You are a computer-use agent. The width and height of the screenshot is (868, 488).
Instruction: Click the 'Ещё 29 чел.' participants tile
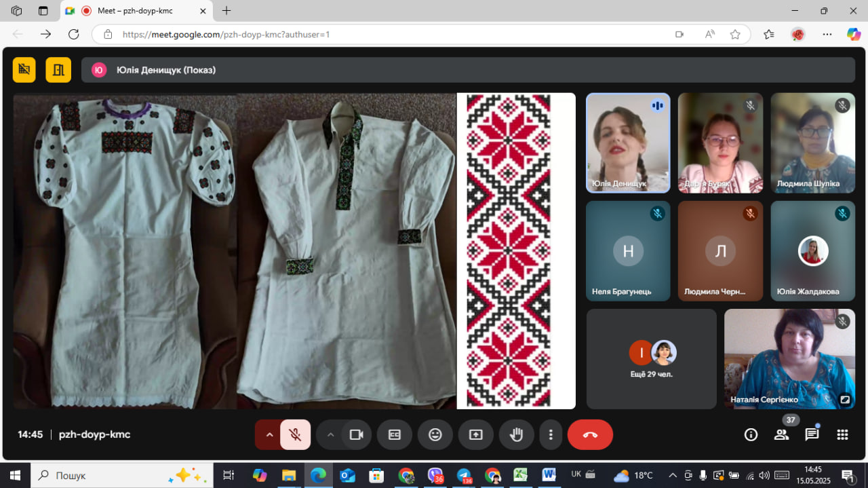coord(651,359)
